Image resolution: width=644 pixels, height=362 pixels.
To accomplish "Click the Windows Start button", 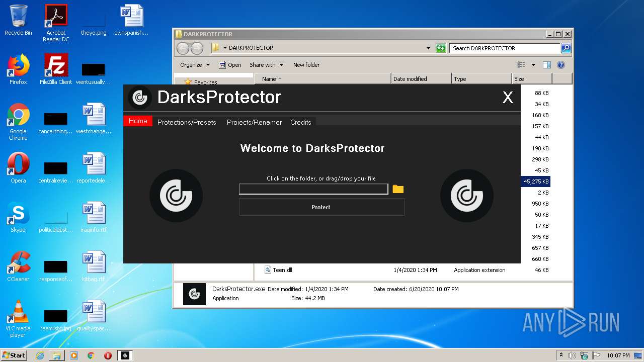I will click(14, 355).
